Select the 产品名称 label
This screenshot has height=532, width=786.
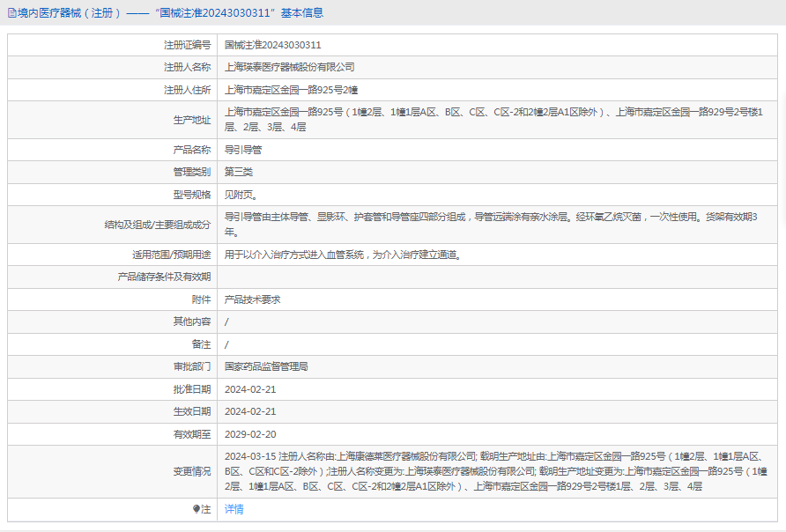tap(192, 150)
